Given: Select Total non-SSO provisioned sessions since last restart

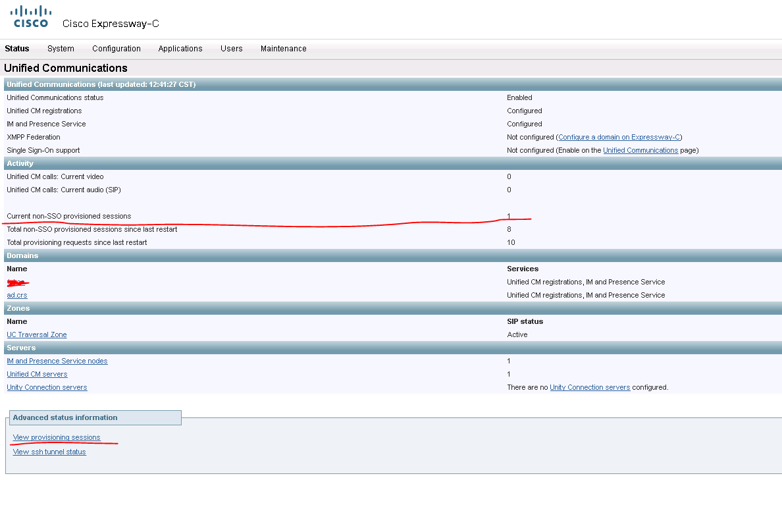Looking at the screenshot, I should pyautogui.click(x=91, y=230).
